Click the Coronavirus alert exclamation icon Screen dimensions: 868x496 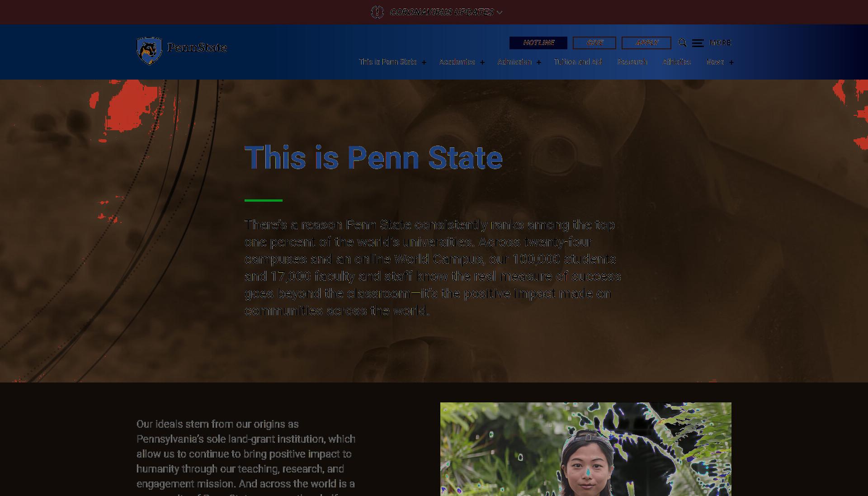(x=377, y=12)
